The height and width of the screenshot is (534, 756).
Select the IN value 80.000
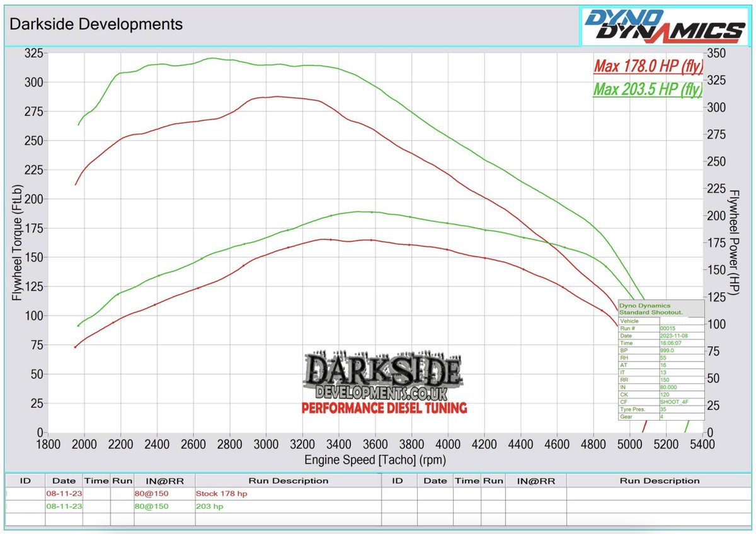tap(668, 387)
